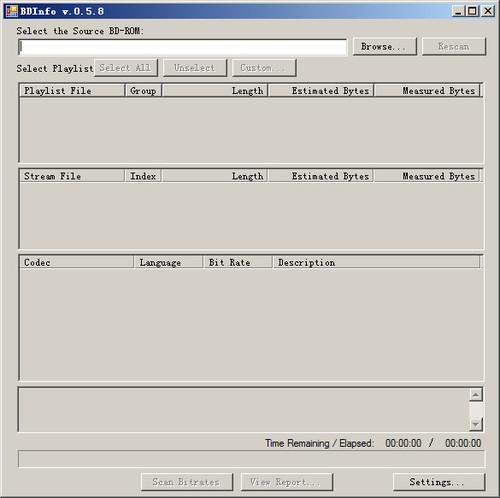Click the Rescan button
This screenshot has width=500, height=498.
click(x=454, y=46)
